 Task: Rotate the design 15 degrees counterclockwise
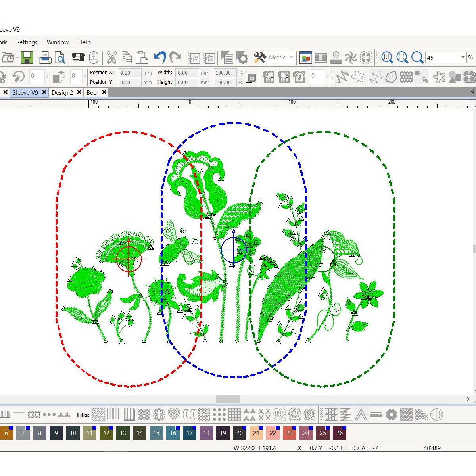(x=269, y=77)
